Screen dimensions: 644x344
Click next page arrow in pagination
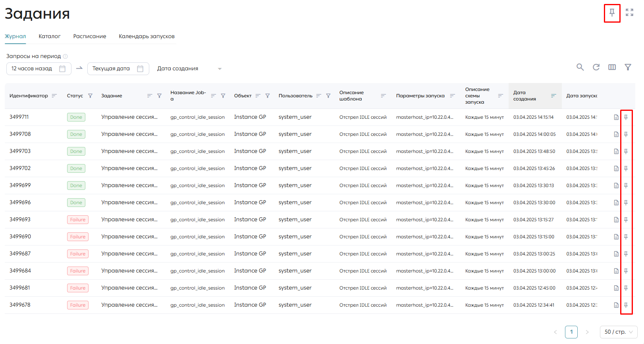coord(587,332)
